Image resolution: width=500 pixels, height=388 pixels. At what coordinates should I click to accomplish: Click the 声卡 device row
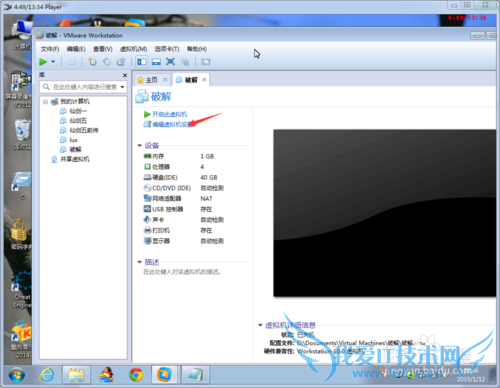click(183, 220)
